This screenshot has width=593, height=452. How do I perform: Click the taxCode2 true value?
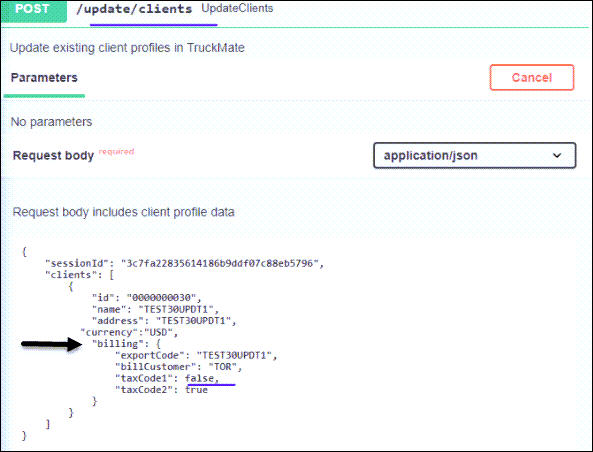pyautogui.click(x=197, y=390)
